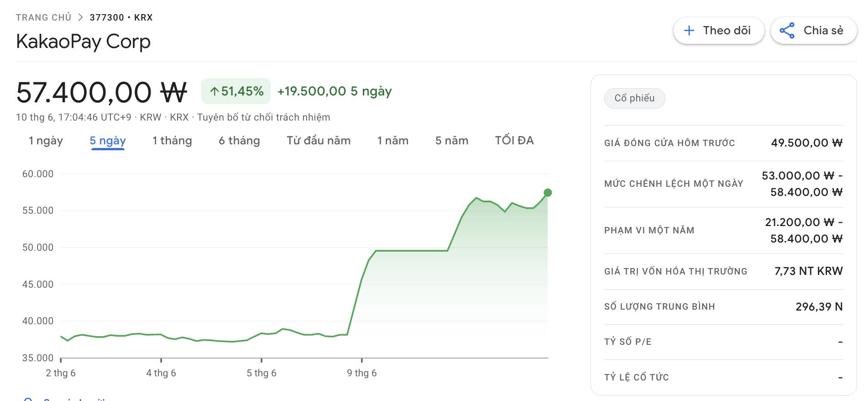Image resolution: width=868 pixels, height=401 pixels.
Task: Click the green end-point marker on chart
Action: tap(548, 193)
